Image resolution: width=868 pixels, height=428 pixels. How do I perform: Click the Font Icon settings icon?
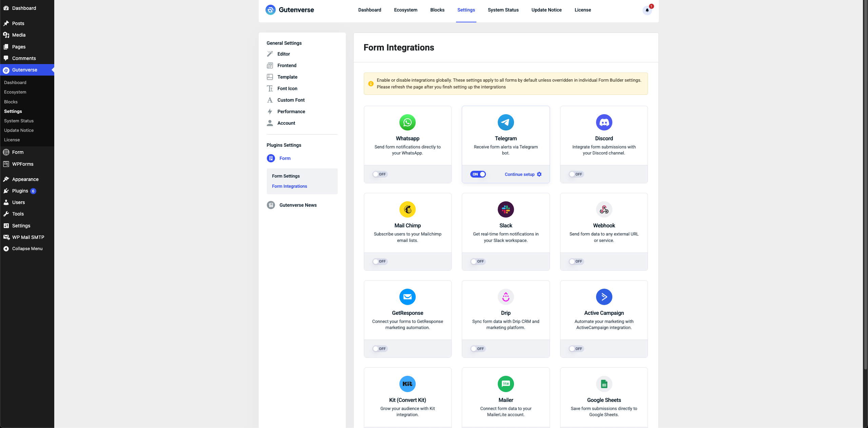[x=270, y=88]
